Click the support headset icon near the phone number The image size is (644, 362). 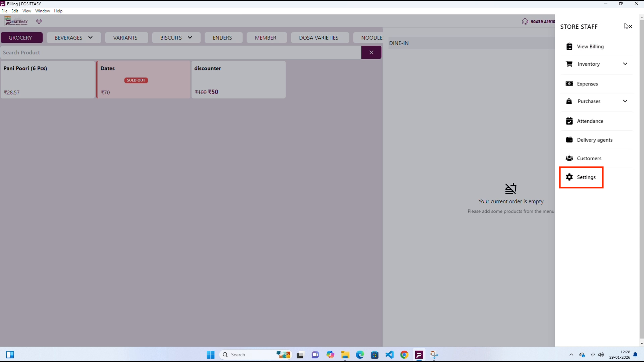(525, 21)
